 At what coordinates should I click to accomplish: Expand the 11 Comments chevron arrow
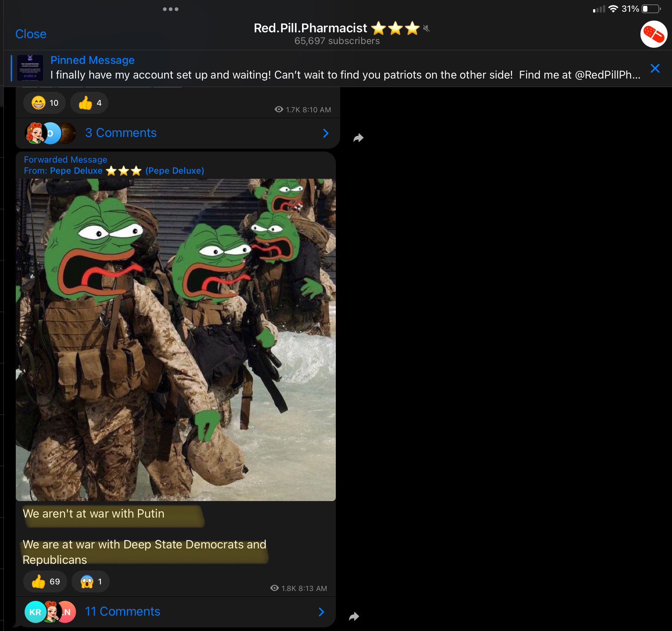[x=321, y=612]
